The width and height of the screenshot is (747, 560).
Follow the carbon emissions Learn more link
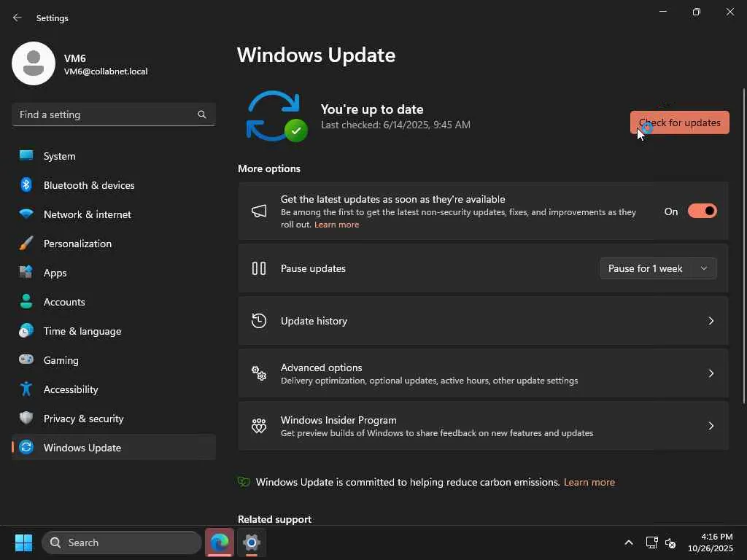pos(589,482)
